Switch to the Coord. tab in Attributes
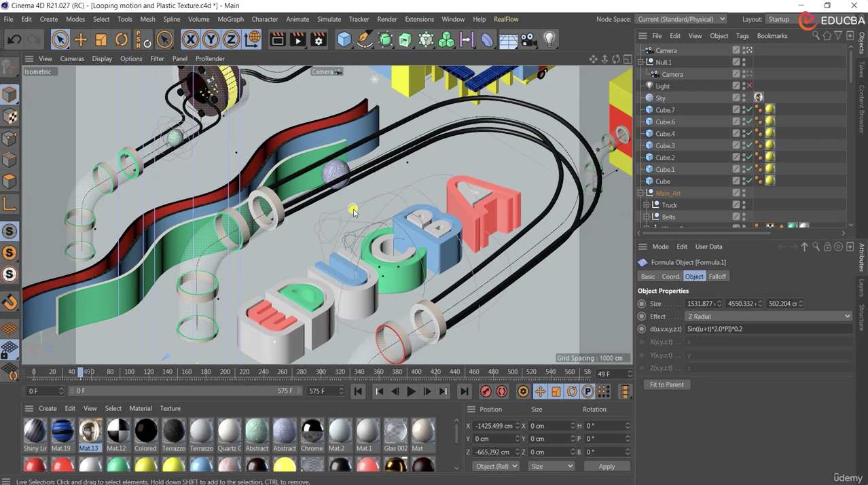 coord(670,276)
